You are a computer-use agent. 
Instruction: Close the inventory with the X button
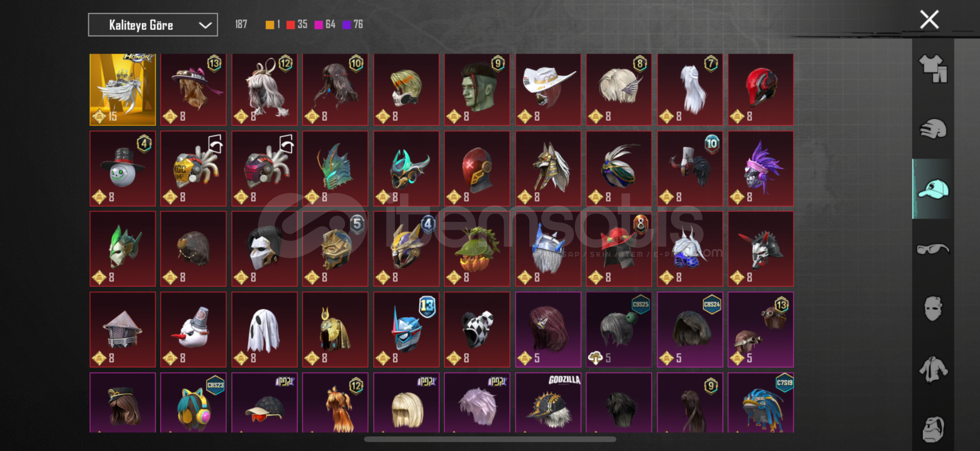click(x=929, y=20)
